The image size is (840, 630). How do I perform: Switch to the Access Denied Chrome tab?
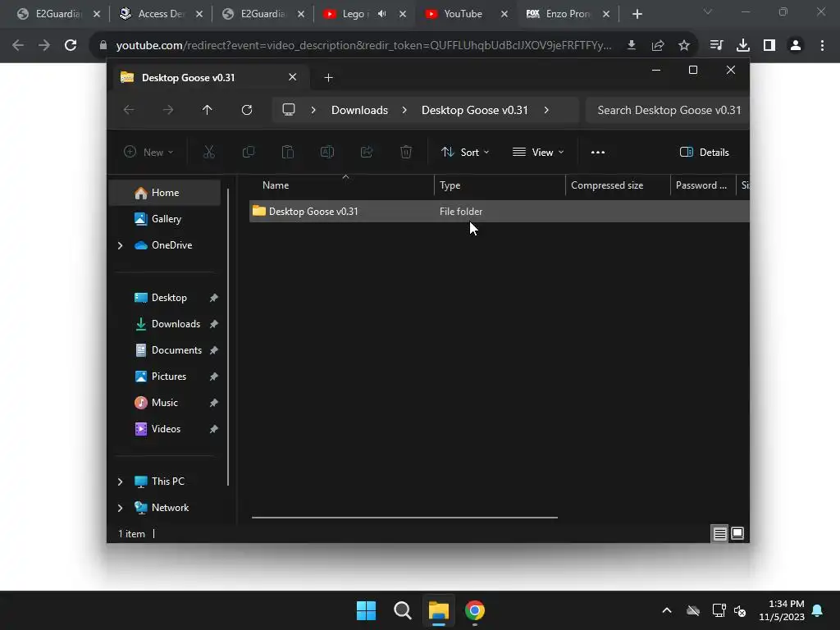coord(162,14)
